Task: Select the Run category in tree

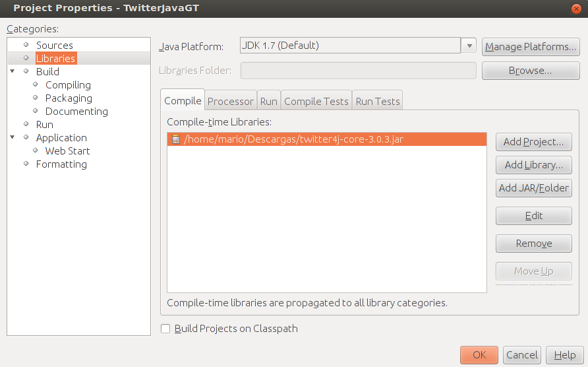Action: pyautogui.click(x=45, y=124)
